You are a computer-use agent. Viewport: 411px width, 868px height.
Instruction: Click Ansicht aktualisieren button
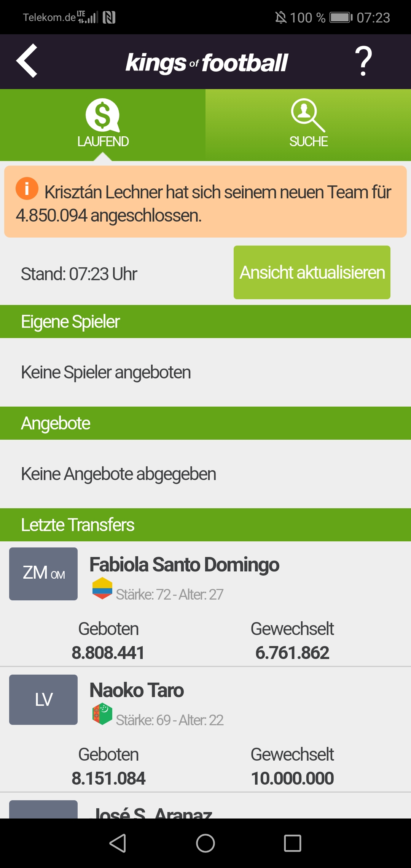tap(312, 273)
